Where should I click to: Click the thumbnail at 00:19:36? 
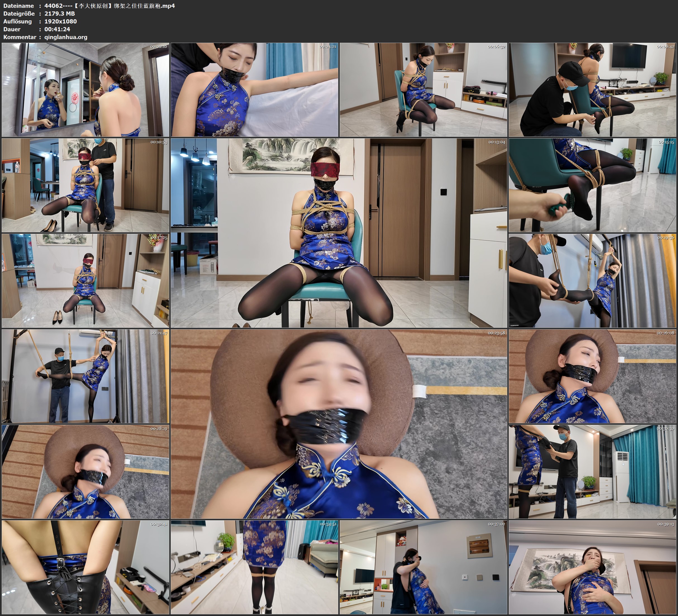pyautogui.click(x=592, y=281)
